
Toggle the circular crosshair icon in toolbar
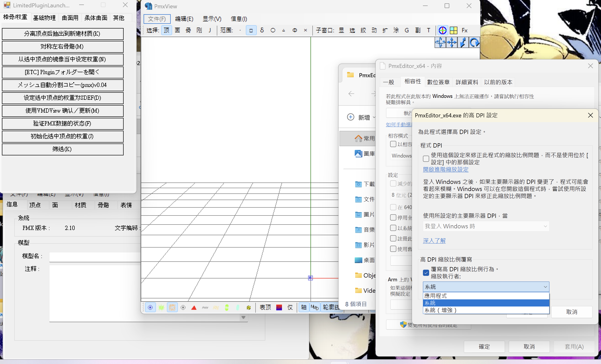[442, 30]
